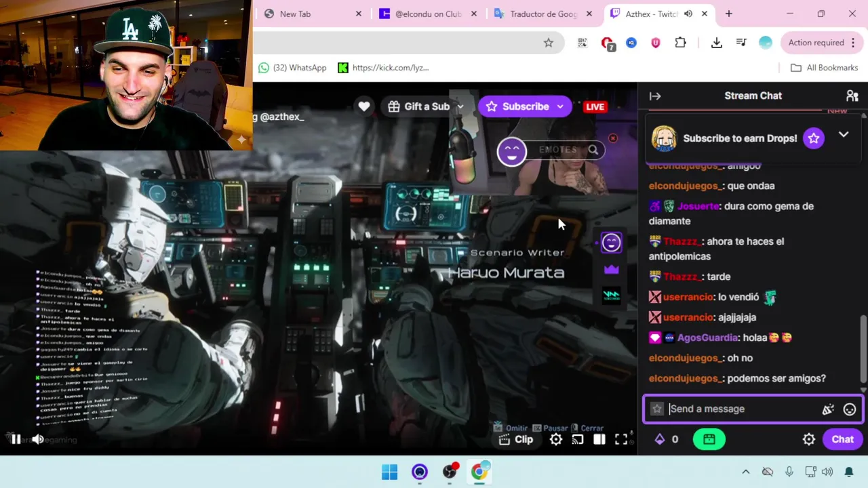Screen dimensions: 868x488
Task: Pause the stream video
Action: coord(16,439)
